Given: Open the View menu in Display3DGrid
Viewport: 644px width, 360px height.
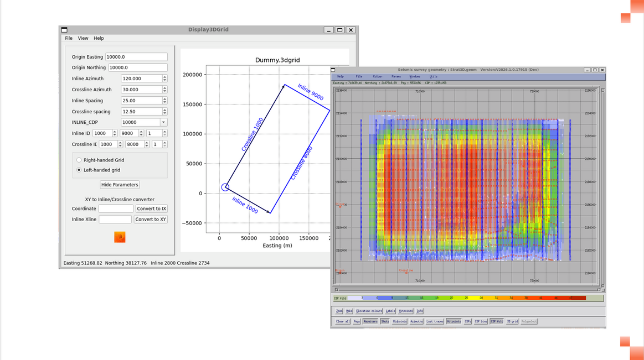Looking at the screenshot, I should 83,38.
